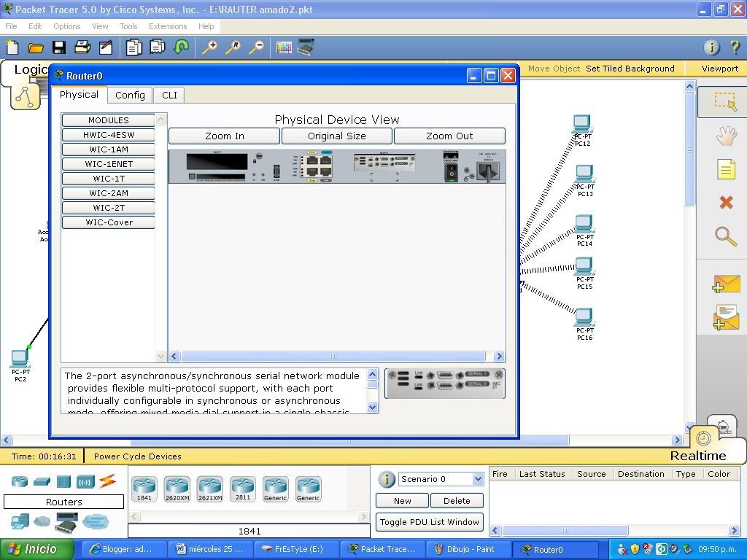The height and width of the screenshot is (560, 747).
Task: Click the Zoom In magnifier in toolbar
Action: (x=209, y=47)
